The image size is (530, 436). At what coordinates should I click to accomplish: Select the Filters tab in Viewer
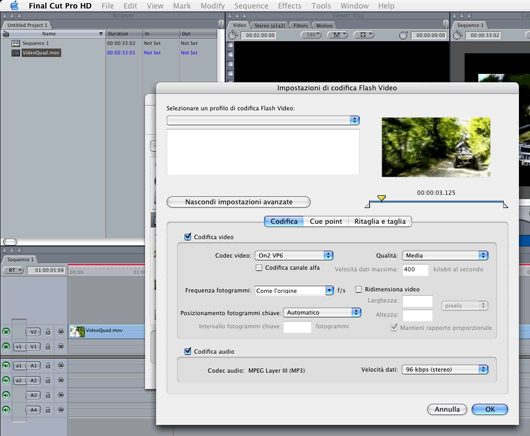pos(300,26)
